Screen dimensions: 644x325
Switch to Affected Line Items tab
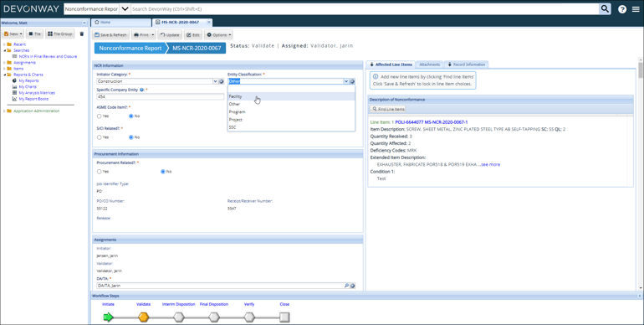coord(391,64)
